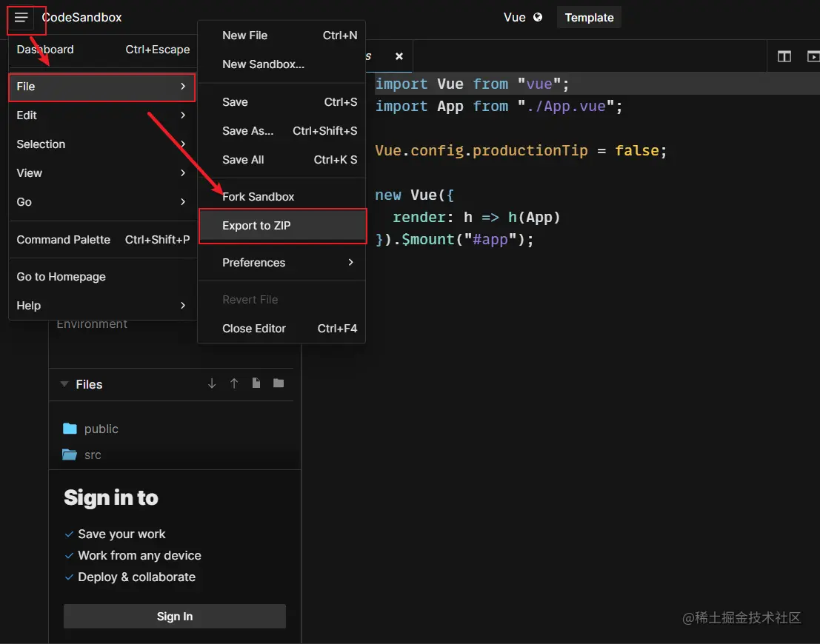820x644 pixels.
Task: Expand the Preferences submenu
Action: 281,262
